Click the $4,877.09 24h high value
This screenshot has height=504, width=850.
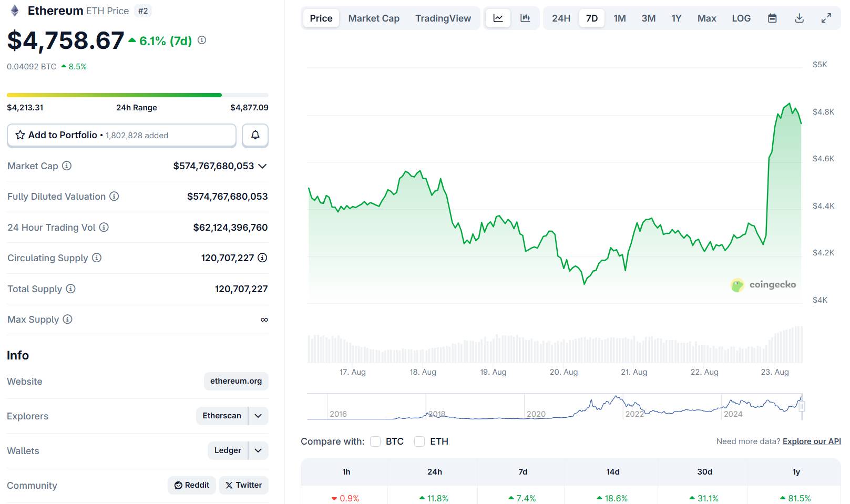[249, 108]
